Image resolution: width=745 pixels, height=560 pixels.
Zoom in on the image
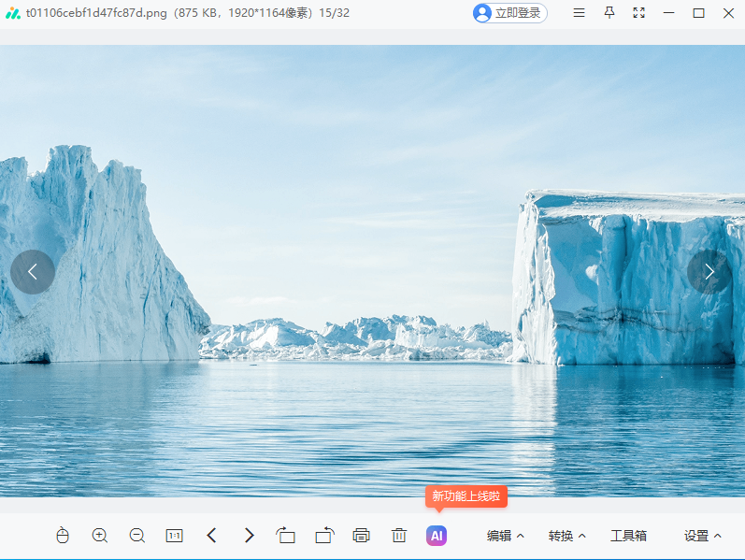(100, 536)
